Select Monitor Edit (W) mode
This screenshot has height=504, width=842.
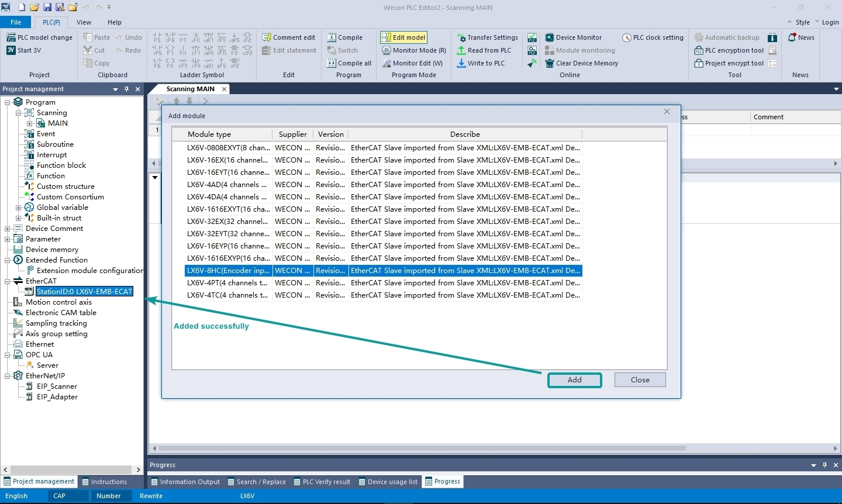pos(412,63)
